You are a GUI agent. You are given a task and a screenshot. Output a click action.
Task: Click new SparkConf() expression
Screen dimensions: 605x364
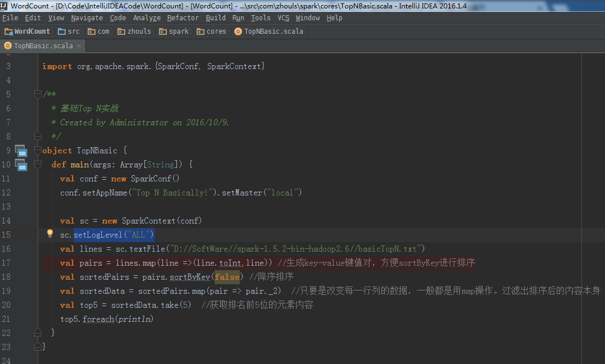[145, 179]
